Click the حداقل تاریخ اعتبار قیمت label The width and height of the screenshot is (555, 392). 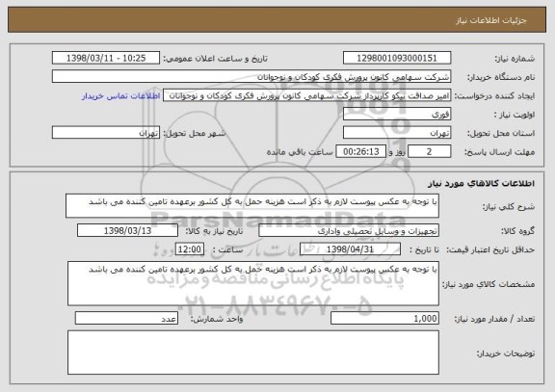(490, 249)
